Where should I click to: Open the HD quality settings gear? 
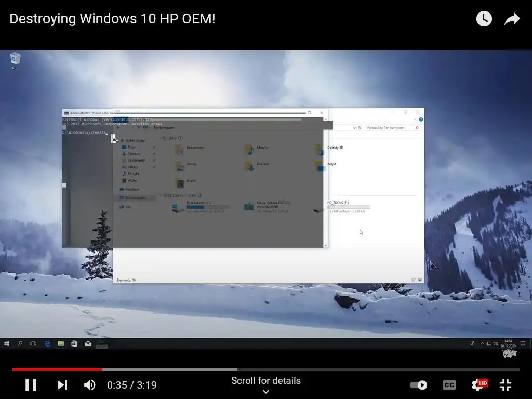(478, 384)
